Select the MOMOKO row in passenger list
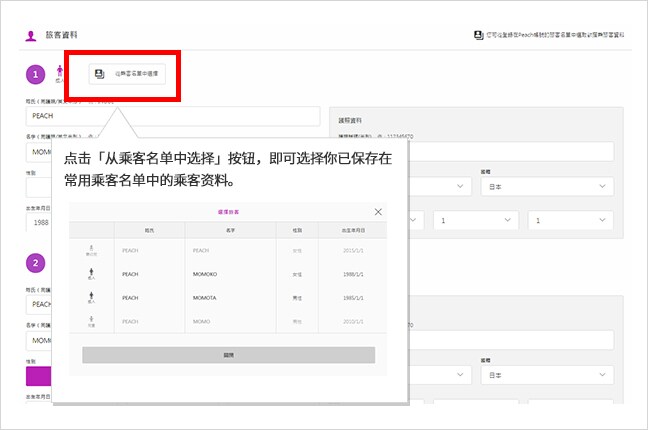Screen dimensions: 648x430 [x=228, y=274]
